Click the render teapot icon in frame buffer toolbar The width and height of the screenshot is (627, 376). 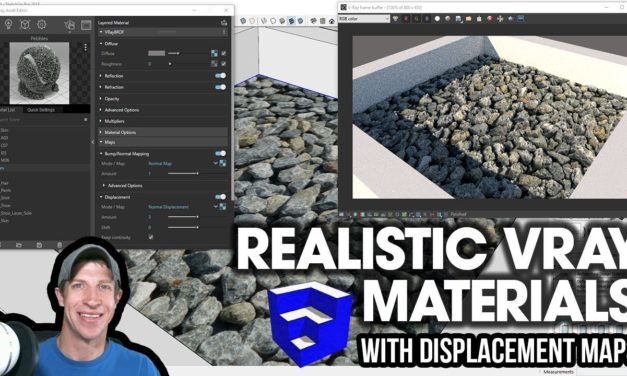(510, 18)
